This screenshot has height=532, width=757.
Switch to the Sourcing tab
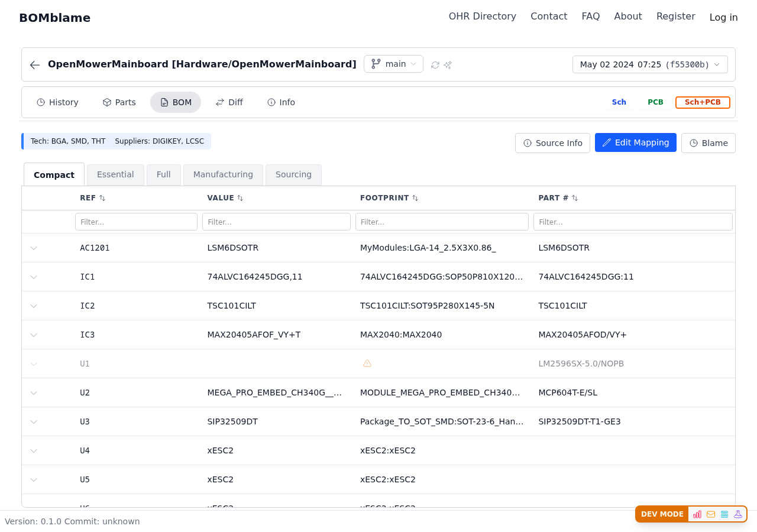click(x=293, y=174)
